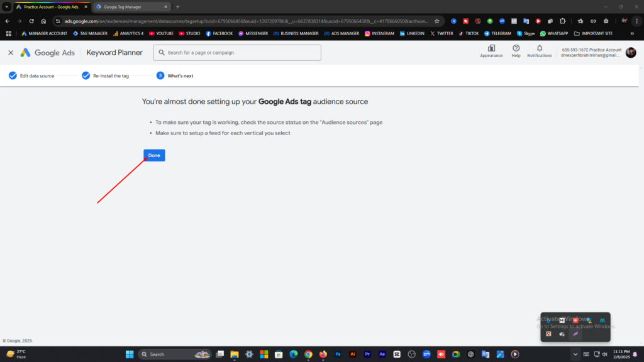Screen dimensions: 644x362
Task: Open the INSTAGRAM bookmark
Action: point(379,34)
